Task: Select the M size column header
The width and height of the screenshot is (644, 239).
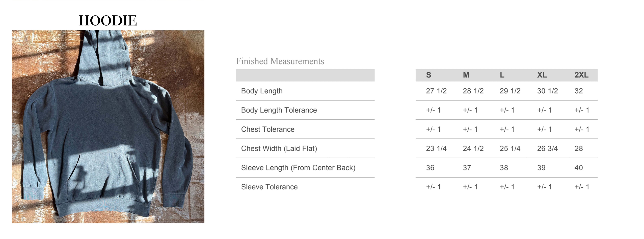Action: pyautogui.click(x=466, y=75)
